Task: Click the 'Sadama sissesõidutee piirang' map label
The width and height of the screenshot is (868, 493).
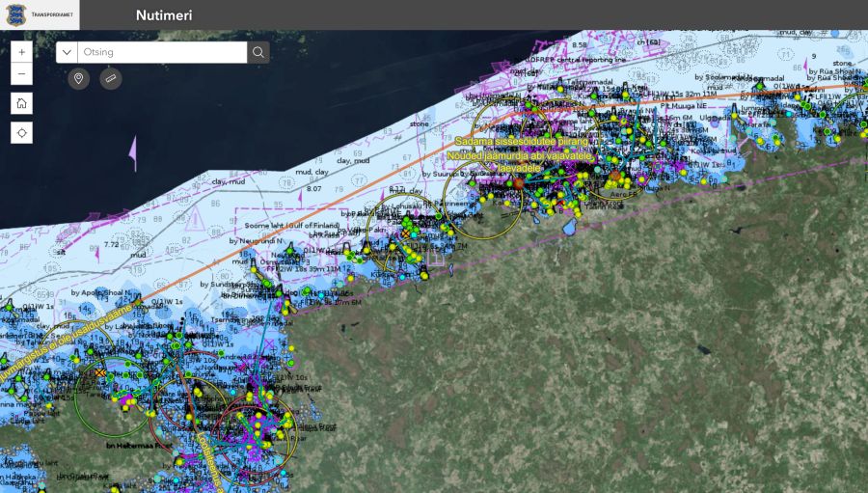Action: (x=521, y=141)
